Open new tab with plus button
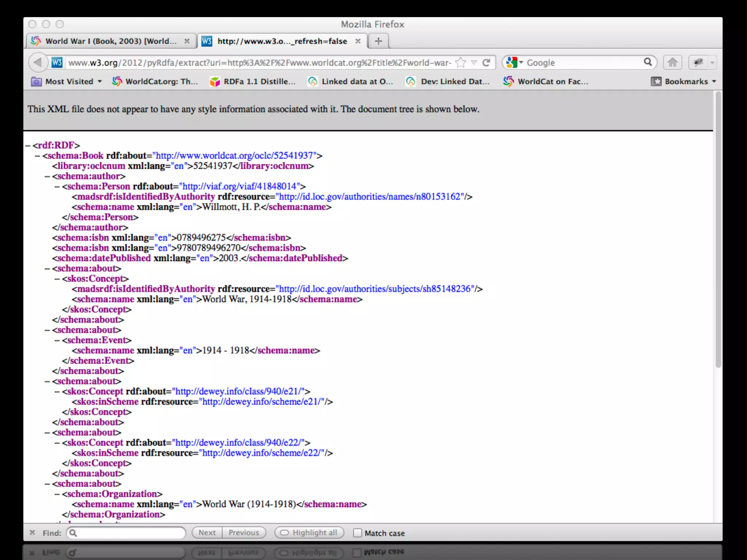The width and height of the screenshot is (747, 560). [378, 41]
